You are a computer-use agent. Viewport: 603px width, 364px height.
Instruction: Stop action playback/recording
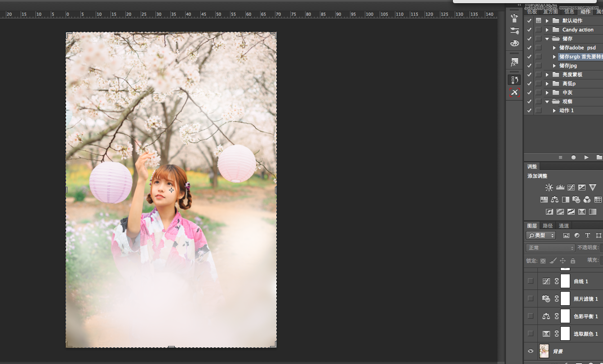pos(560,158)
